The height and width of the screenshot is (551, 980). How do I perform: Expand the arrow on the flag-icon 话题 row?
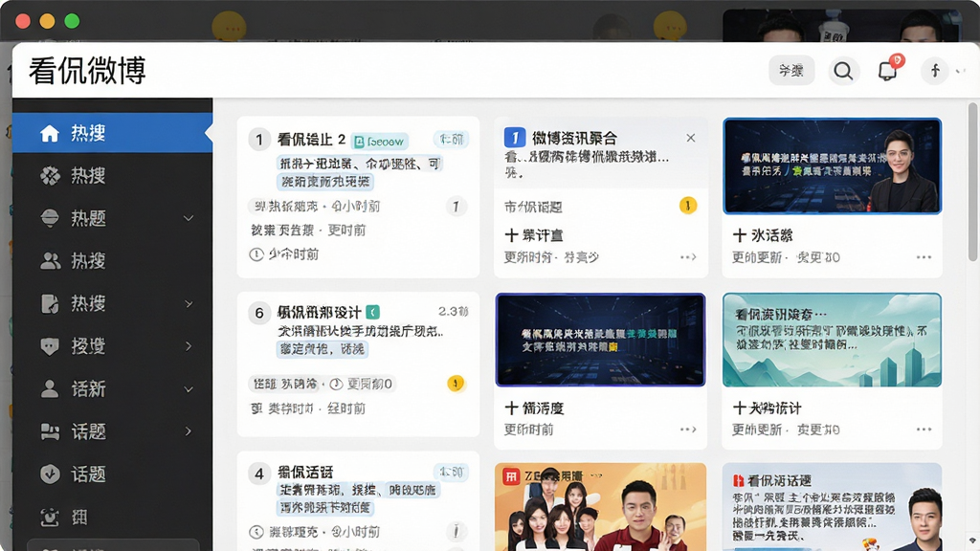(x=189, y=431)
